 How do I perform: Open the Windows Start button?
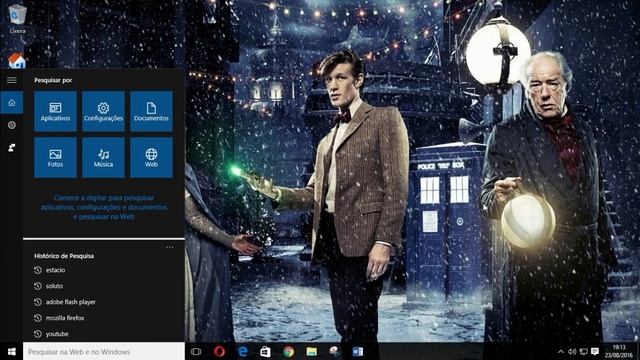(x=11, y=351)
